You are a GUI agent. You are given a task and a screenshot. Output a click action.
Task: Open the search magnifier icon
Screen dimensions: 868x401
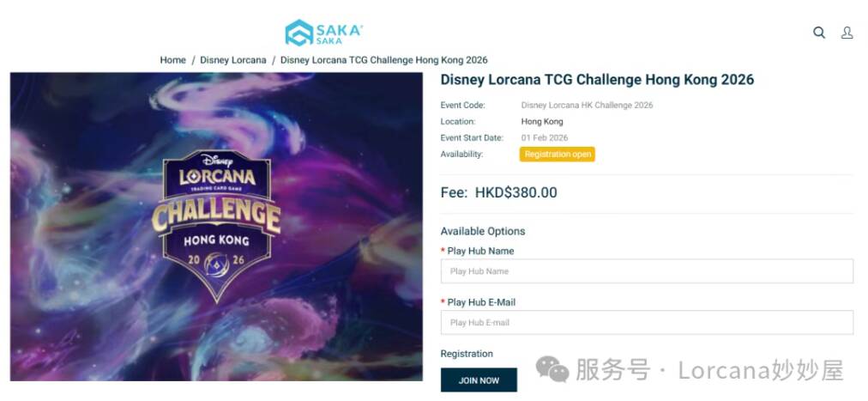(819, 33)
